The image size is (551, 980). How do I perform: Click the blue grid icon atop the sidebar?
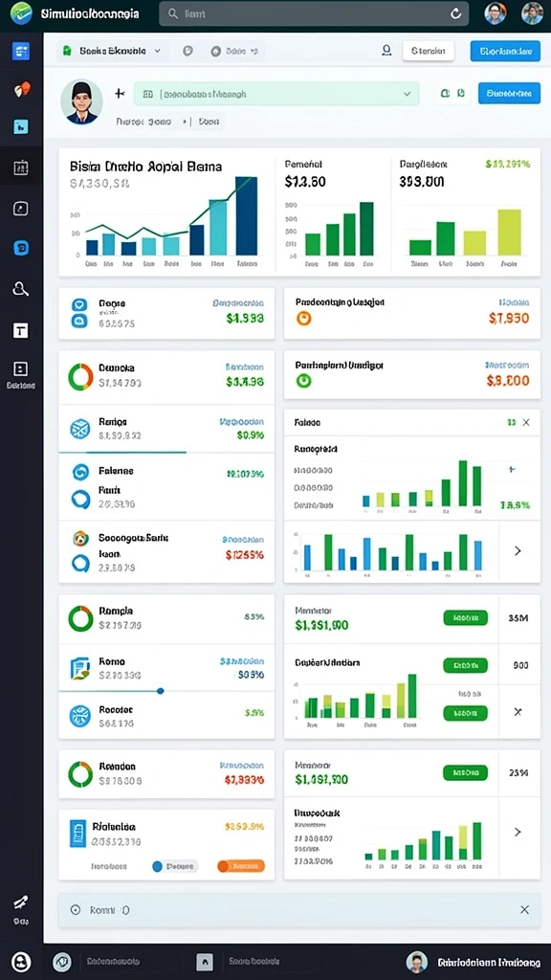coord(21,52)
